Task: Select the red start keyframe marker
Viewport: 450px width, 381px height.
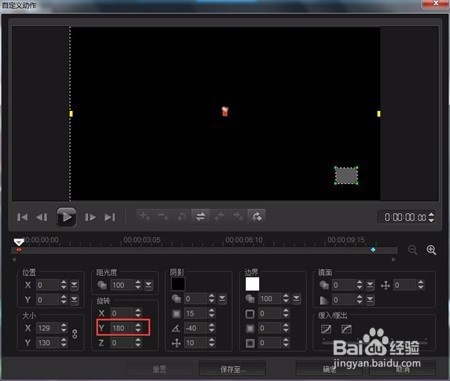Action: [x=19, y=249]
